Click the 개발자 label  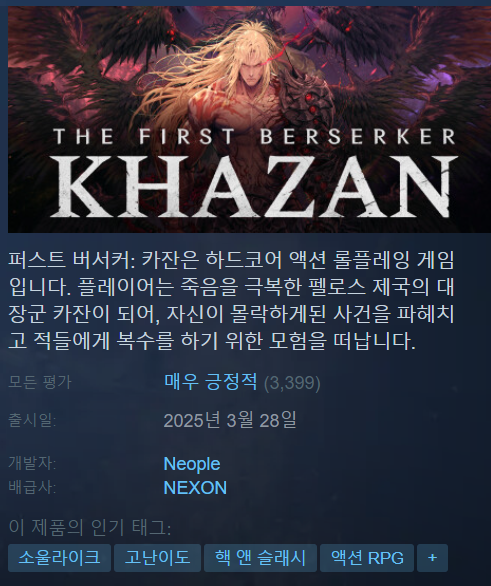pos(32,463)
